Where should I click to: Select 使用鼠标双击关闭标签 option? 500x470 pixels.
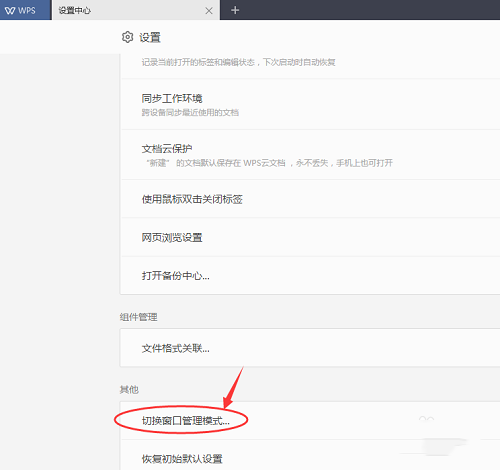[310, 199]
